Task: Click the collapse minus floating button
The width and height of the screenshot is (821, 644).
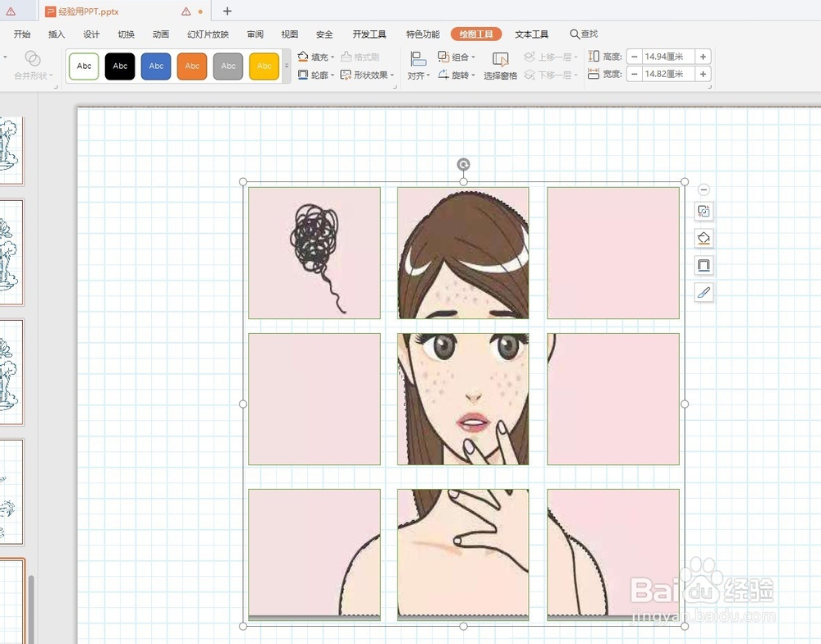Action: [x=704, y=190]
